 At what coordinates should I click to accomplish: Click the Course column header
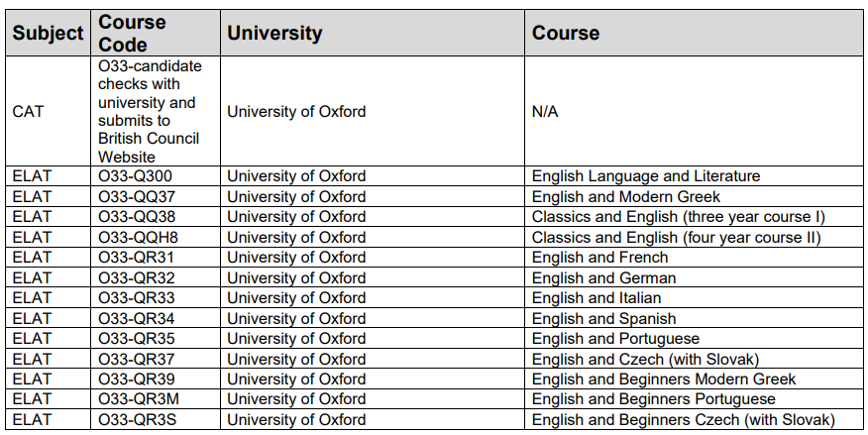[x=565, y=34]
